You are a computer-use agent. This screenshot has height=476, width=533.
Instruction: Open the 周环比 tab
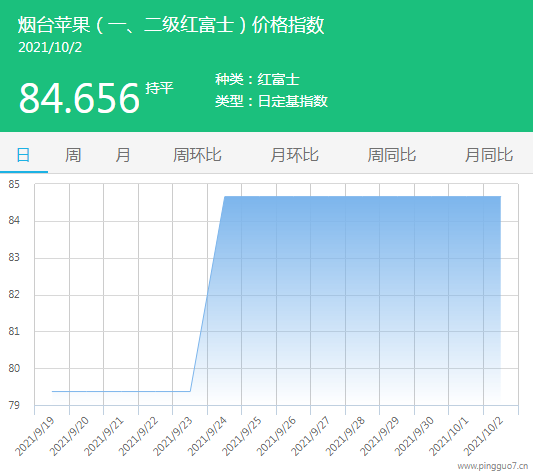(x=197, y=155)
